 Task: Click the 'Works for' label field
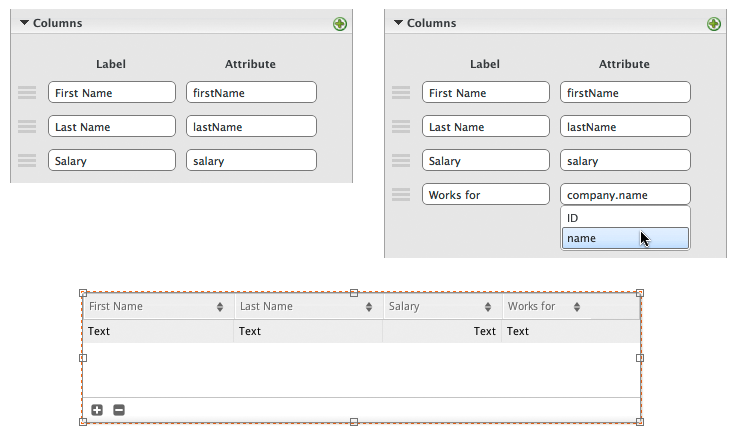coord(485,195)
